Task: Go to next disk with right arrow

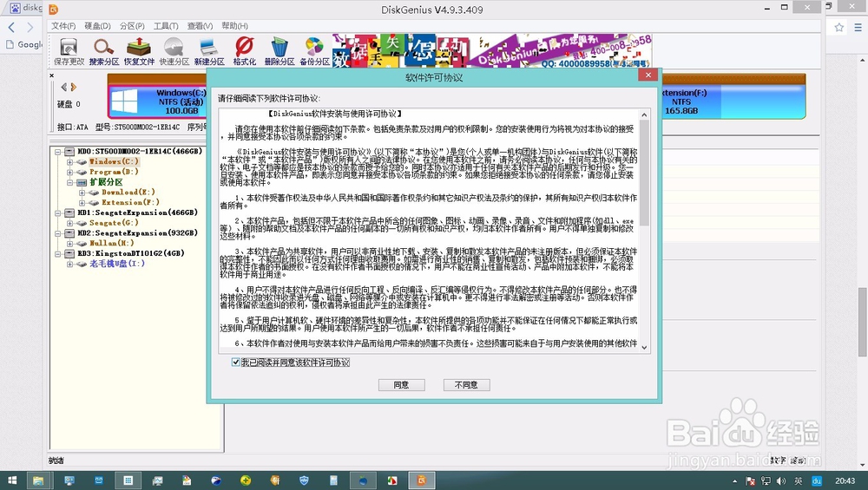Action: pyautogui.click(x=73, y=87)
